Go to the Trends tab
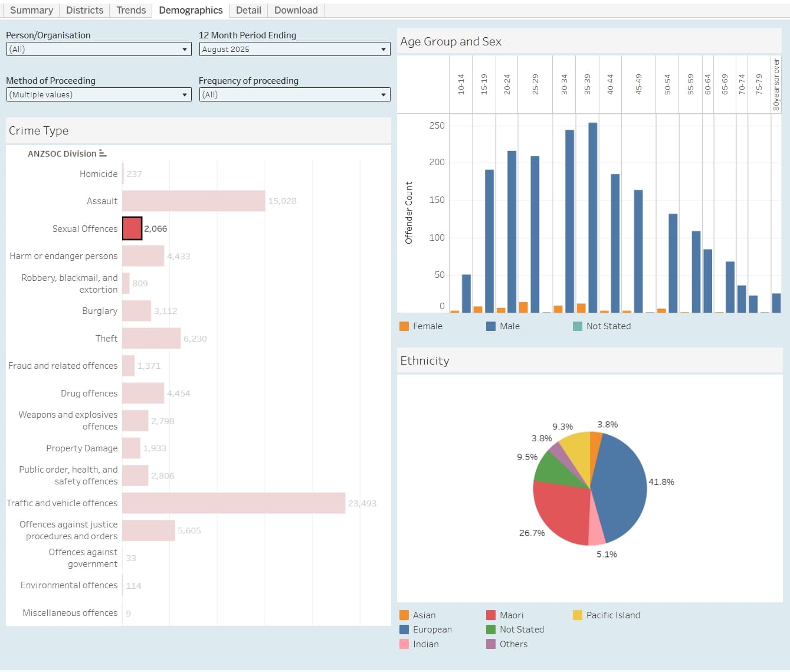The height and width of the screenshot is (672, 790). click(131, 10)
